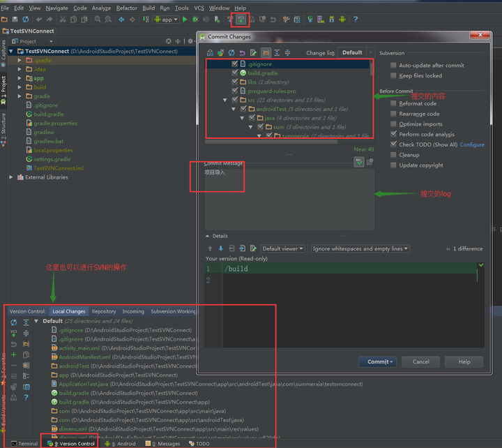
Task: Click the Help button in Commit dialog
Action: coord(464,361)
